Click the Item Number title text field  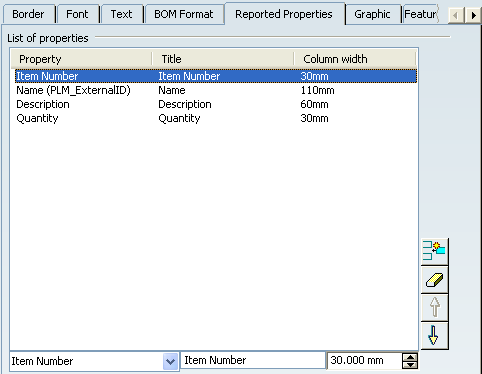pyautogui.click(x=253, y=360)
